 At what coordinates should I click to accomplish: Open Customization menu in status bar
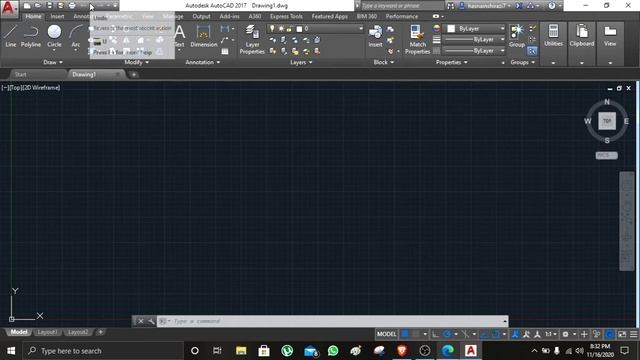tap(633, 334)
